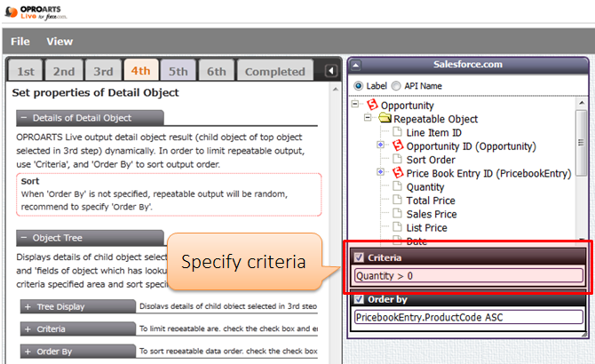Collapse the Salesforce.com panel header arrow

pyautogui.click(x=355, y=65)
